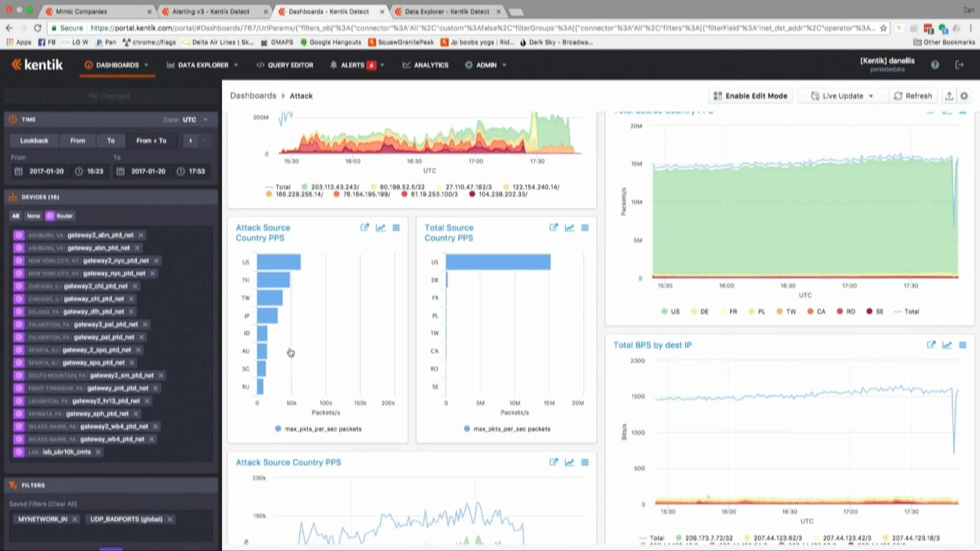Open Total BPS by dest IP panel menu
The width and height of the screenshot is (980, 551).
[963, 345]
